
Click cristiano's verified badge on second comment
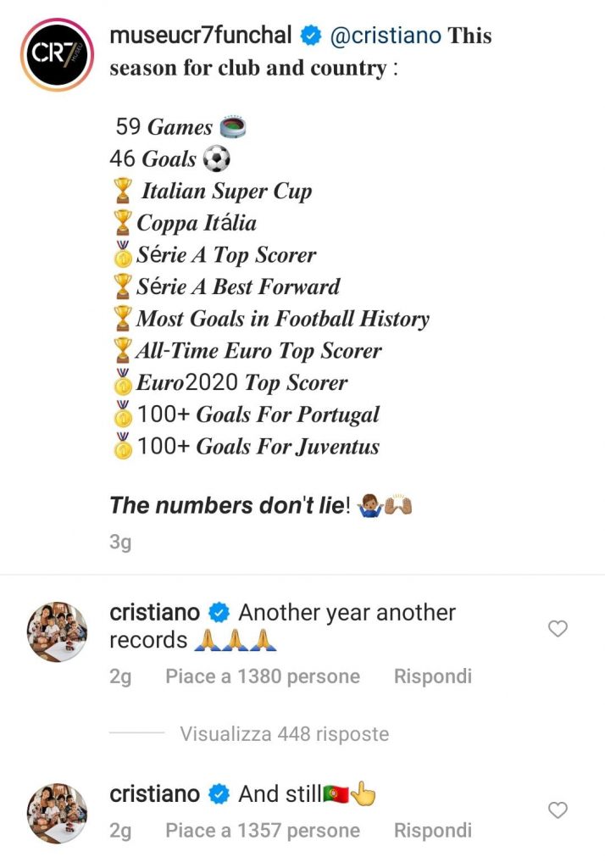point(219,794)
